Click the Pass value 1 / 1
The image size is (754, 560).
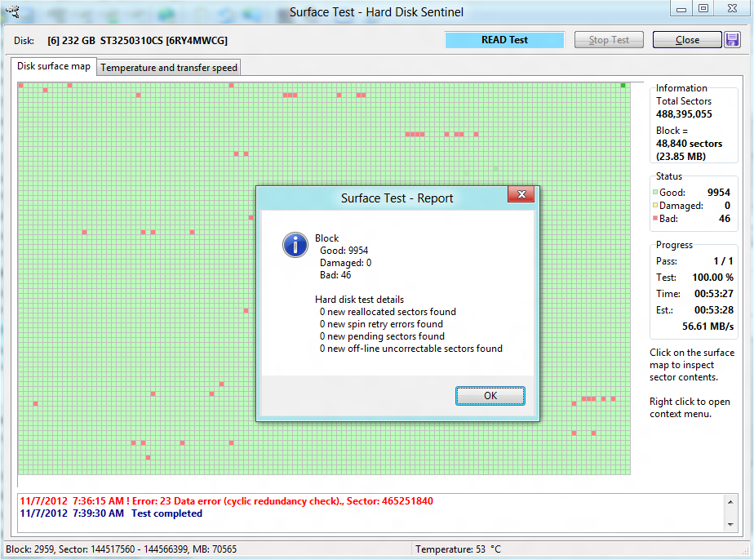723,261
